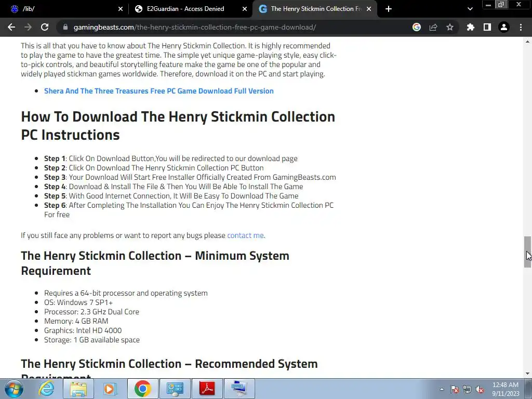The image size is (532, 399).
Task: Open network status tray icon
Action: pyautogui.click(x=467, y=389)
